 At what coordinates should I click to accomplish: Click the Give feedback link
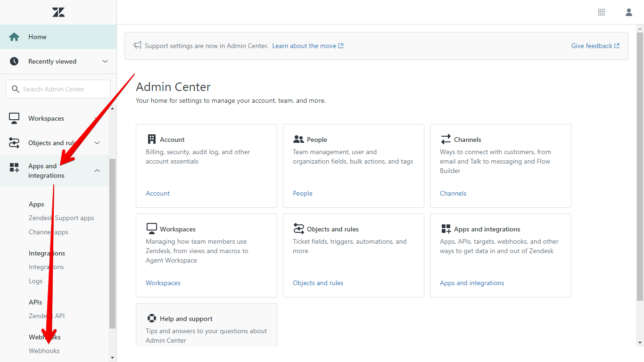[x=595, y=46]
